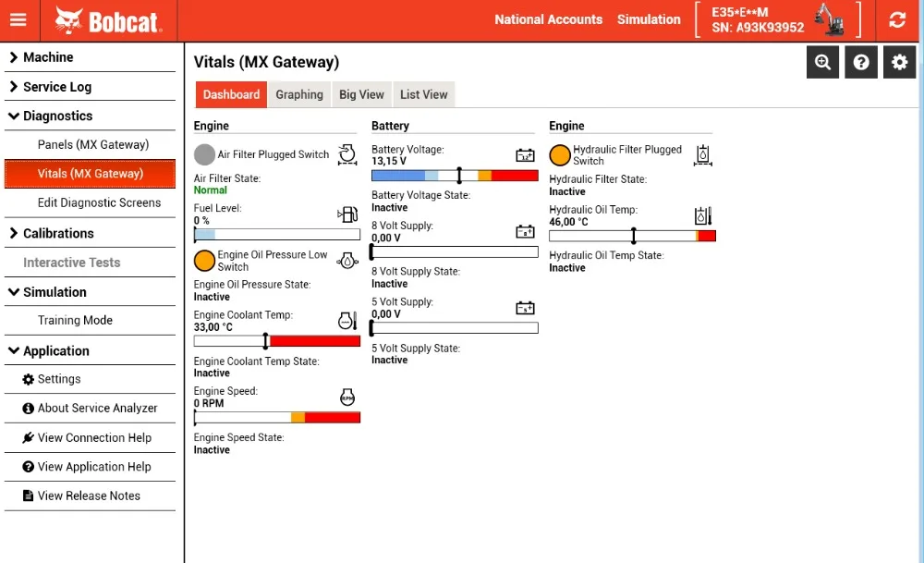Click the engine RPM icon
Screen dimensions: 924x563
pos(347,398)
